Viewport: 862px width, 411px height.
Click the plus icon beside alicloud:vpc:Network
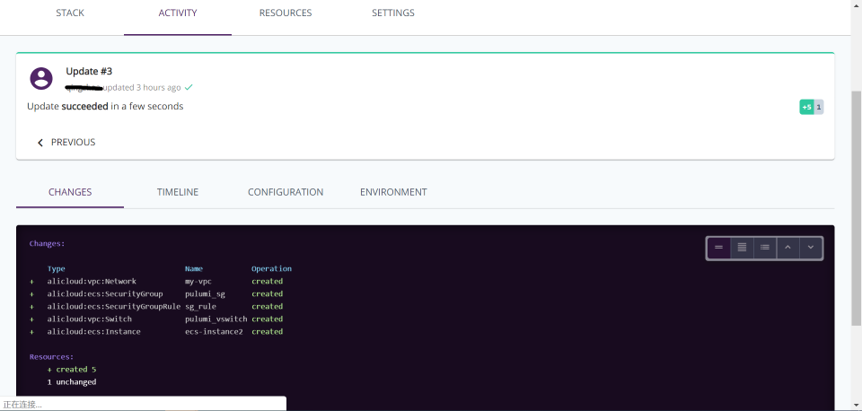click(x=32, y=282)
